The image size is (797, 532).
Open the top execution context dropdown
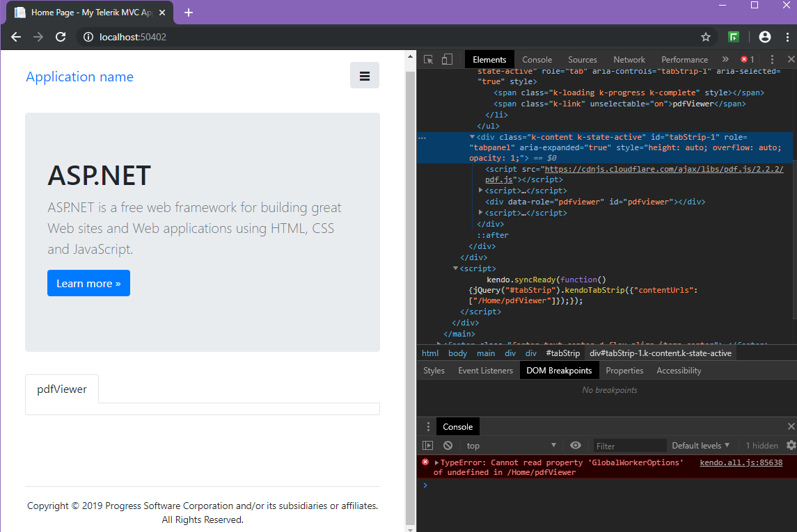pyautogui.click(x=510, y=445)
